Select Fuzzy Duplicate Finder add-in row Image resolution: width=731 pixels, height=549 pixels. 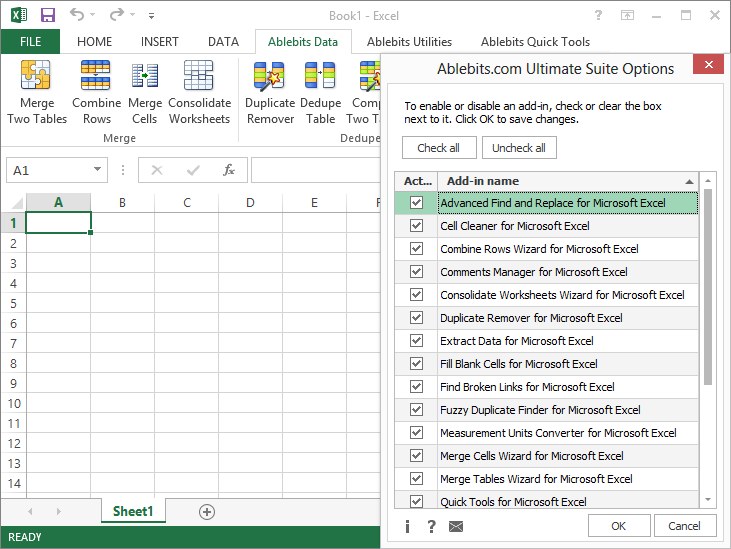pos(546,410)
